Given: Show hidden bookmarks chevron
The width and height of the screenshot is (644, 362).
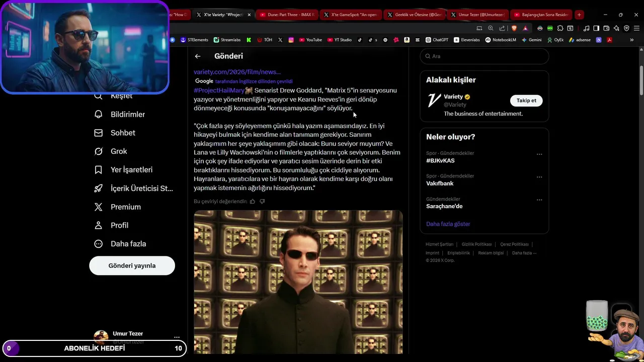Looking at the screenshot, I should [x=632, y=40].
